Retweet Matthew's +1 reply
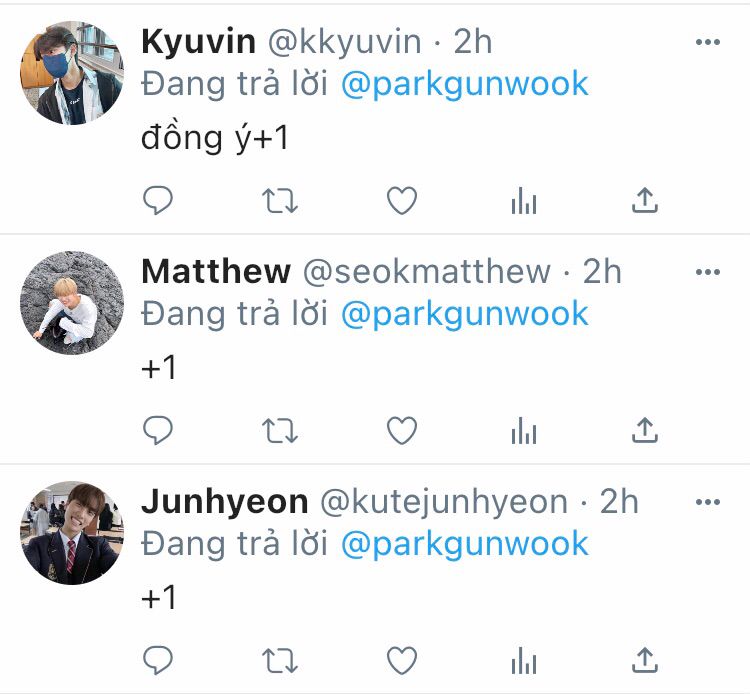Screen dimensions: 750x694 (280, 431)
